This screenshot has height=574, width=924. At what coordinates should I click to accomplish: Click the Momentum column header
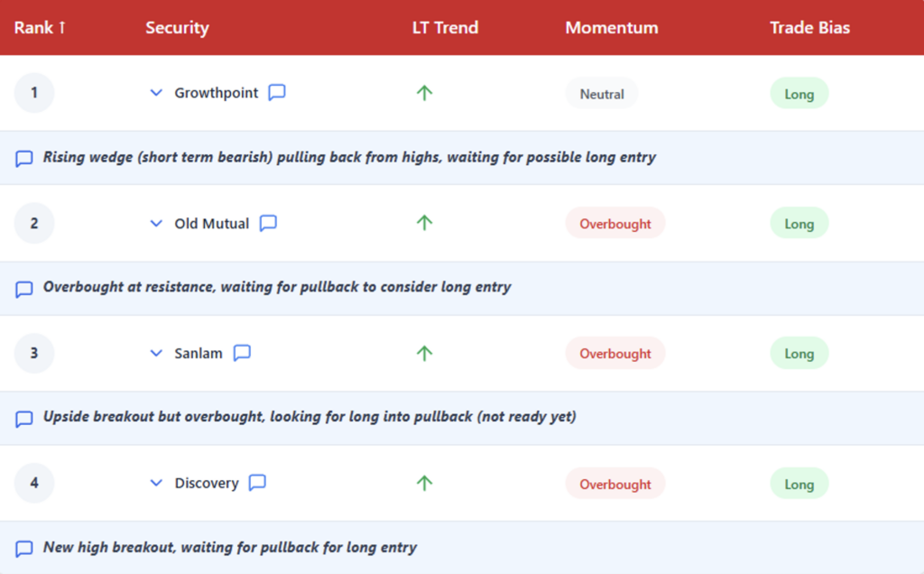[611, 27]
